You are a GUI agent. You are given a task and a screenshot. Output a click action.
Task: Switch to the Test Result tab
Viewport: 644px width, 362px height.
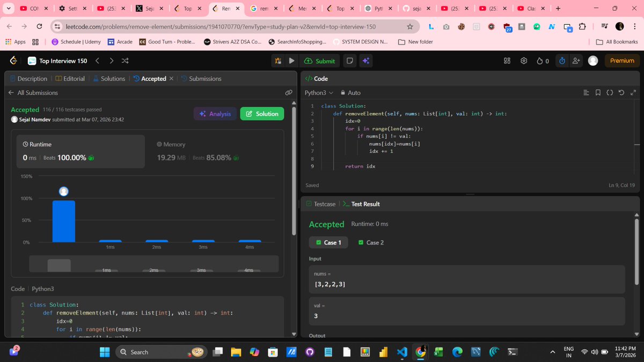click(x=361, y=204)
